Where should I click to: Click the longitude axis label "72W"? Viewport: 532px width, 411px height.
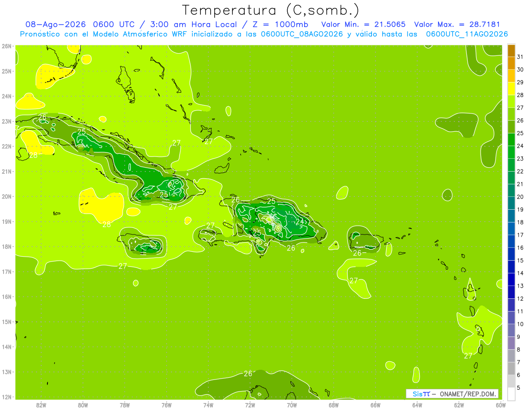[x=250, y=405]
